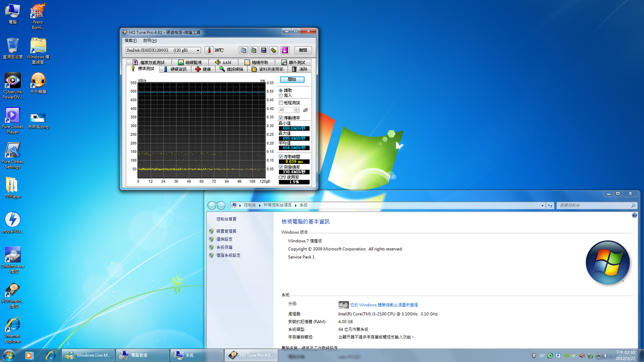The image size is (644, 362).
Task: Open 系統保護 system protection link
Action: (x=224, y=247)
